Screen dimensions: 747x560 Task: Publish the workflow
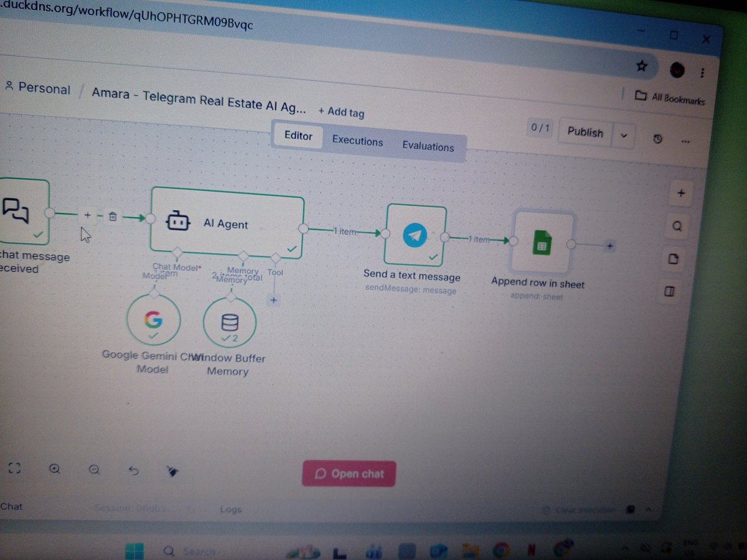pyautogui.click(x=585, y=132)
